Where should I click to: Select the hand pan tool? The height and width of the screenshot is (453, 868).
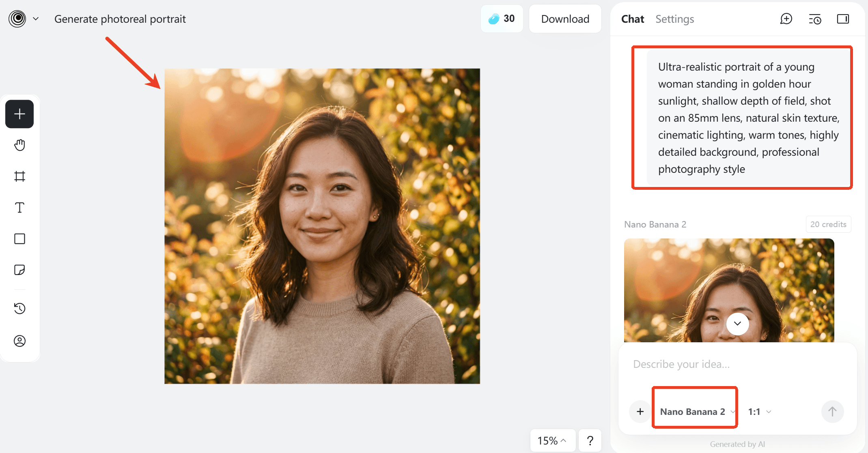pos(19,145)
